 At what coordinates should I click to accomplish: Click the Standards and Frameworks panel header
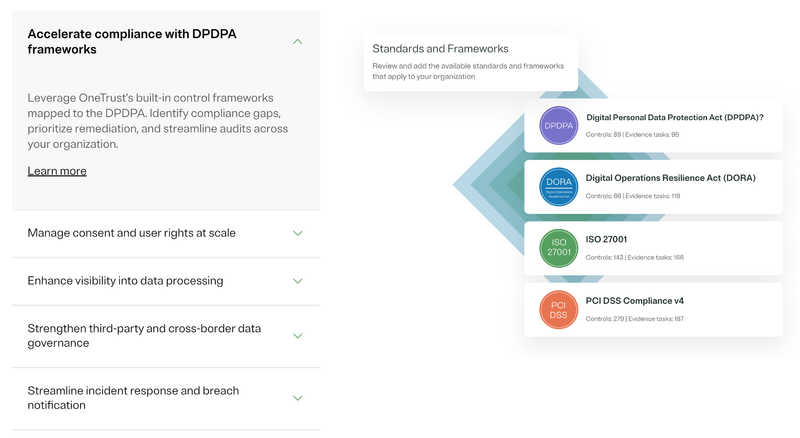440,48
